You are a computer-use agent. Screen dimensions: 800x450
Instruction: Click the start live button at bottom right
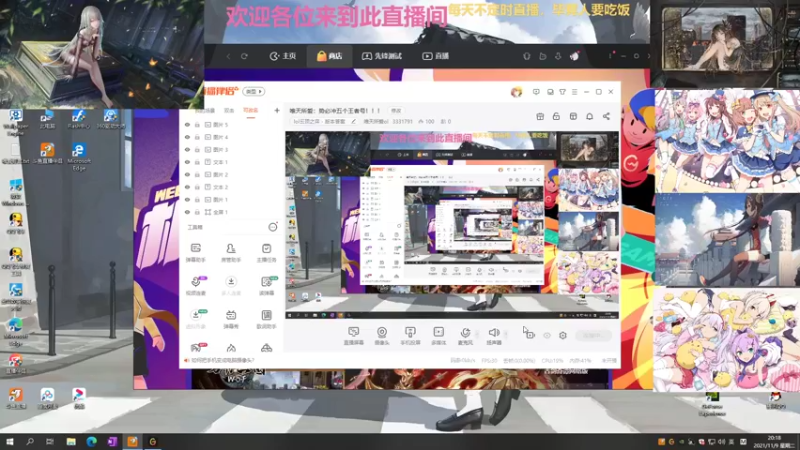pos(593,335)
